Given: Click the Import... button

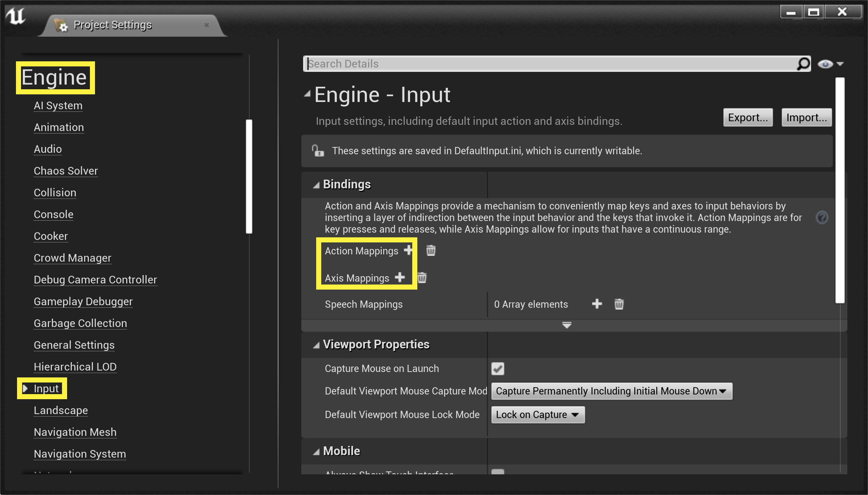Looking at the screenshot, I should tap(806, 118).
